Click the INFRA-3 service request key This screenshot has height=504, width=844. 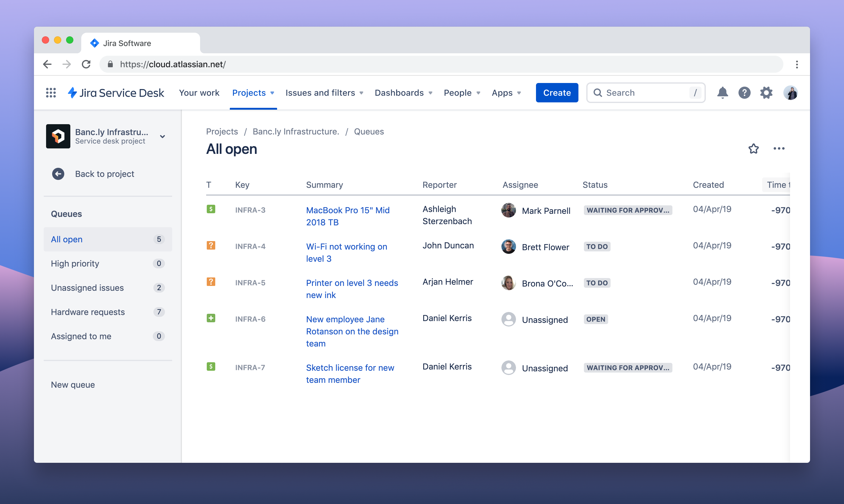click(x=250, y=209)
